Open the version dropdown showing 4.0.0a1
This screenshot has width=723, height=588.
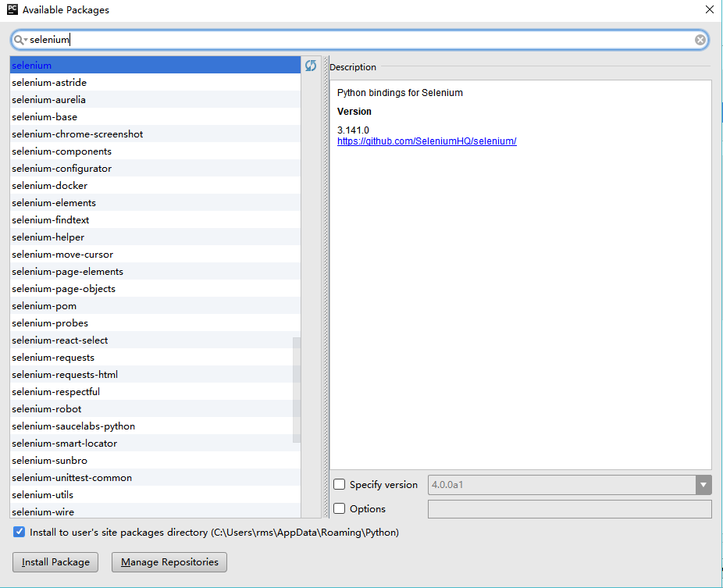(x=703, y=485)
